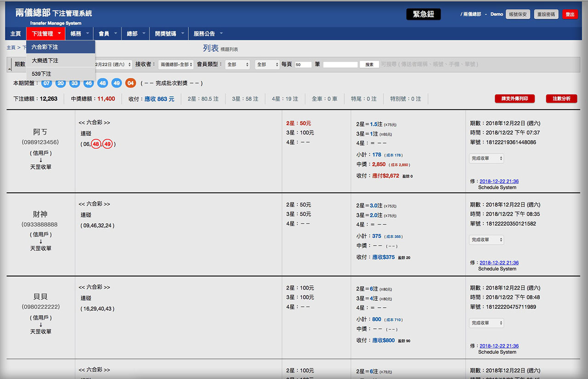
Task: Open 完成收單 status dropdown for 財神
Action: pyautogui.click(x=486, y=240)
